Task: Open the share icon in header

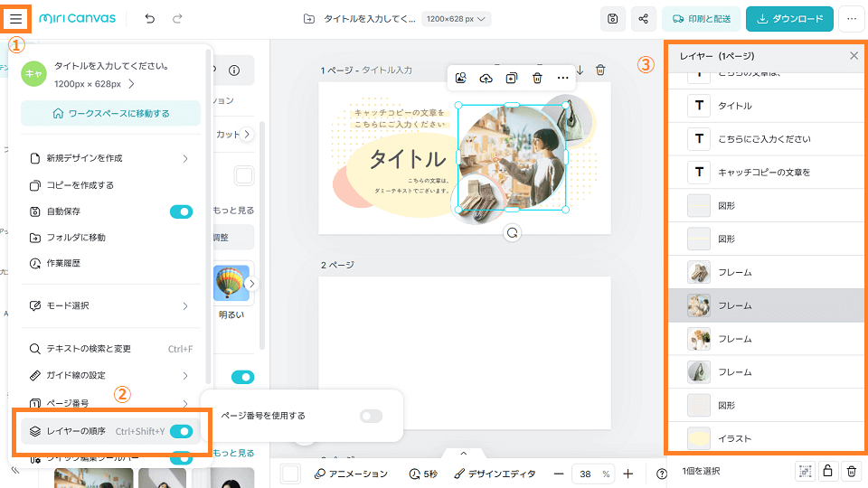Action: point(643,19)
